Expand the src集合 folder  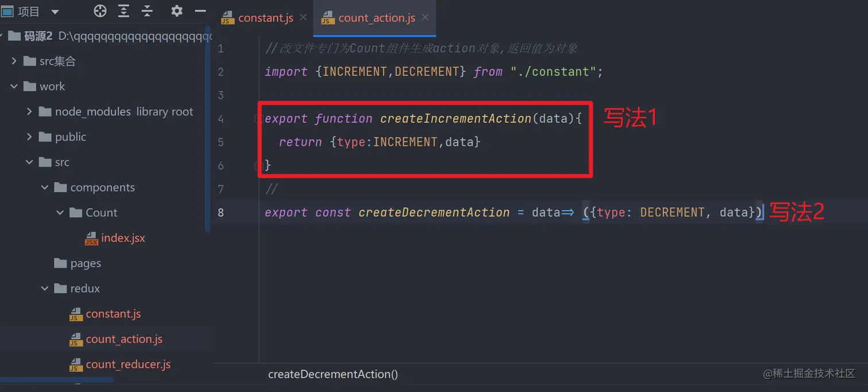click(x=14, y=61)
